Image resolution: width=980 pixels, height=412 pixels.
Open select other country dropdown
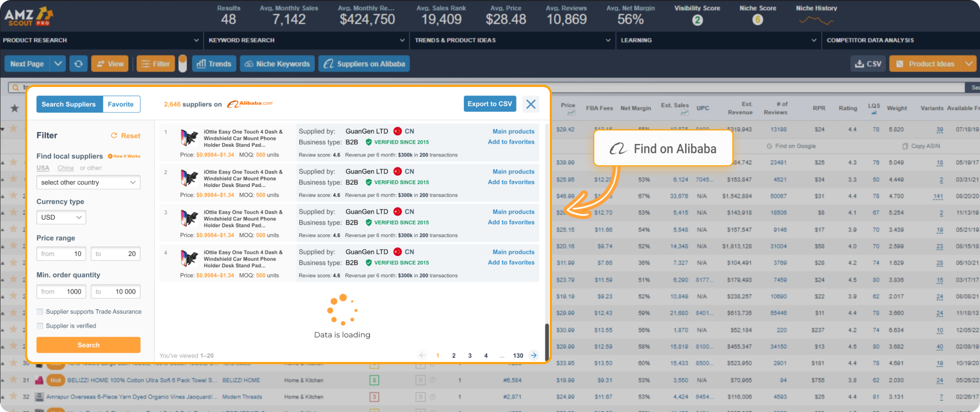(89, 182)
